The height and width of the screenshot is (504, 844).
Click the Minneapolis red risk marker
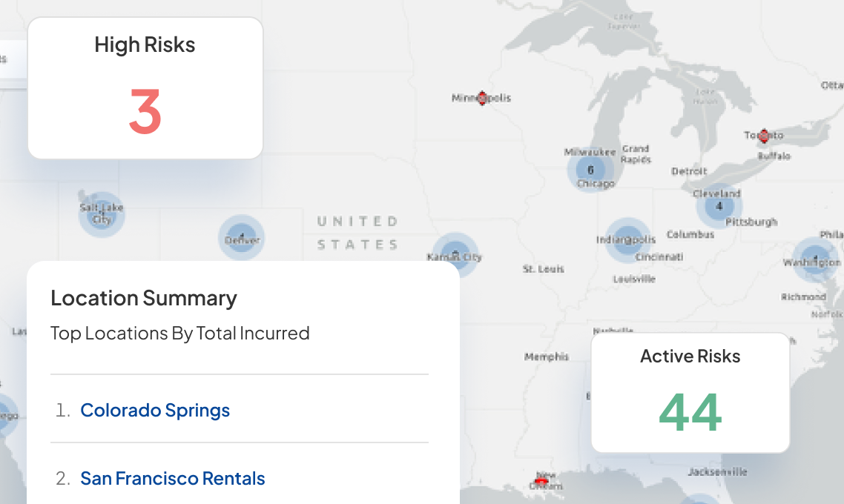[x=482, y=98]
